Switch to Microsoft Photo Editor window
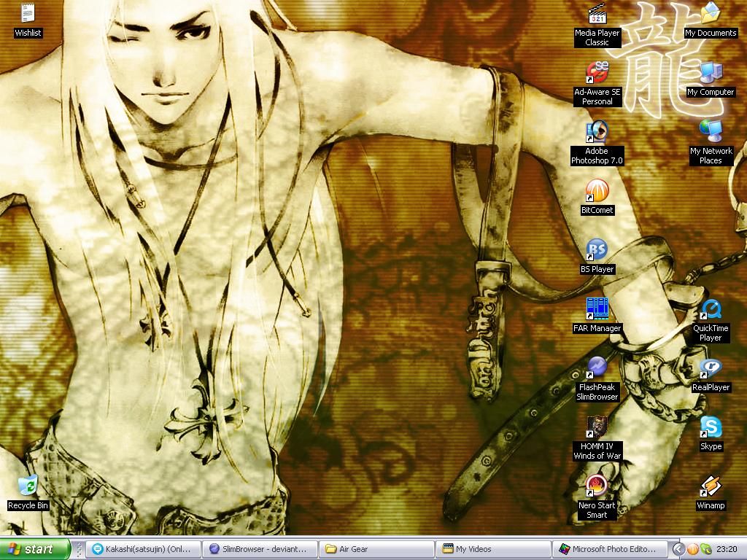The width and height of the screenshot is (747, 560). click(609, 549)
